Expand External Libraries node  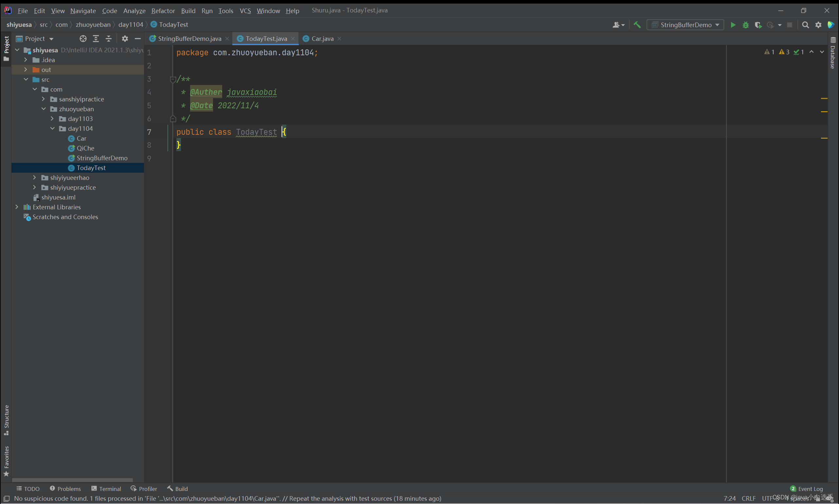[17, 207]
